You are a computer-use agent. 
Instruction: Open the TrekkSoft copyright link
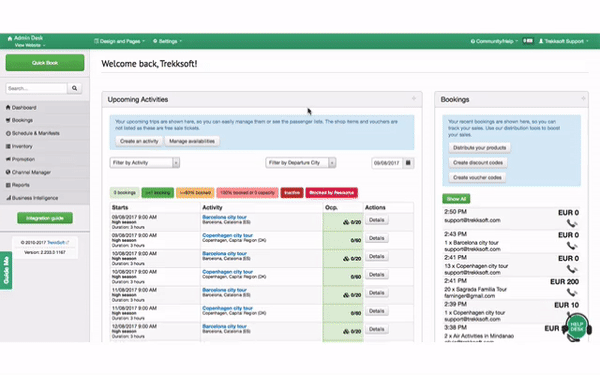click(x=57, y=243)
